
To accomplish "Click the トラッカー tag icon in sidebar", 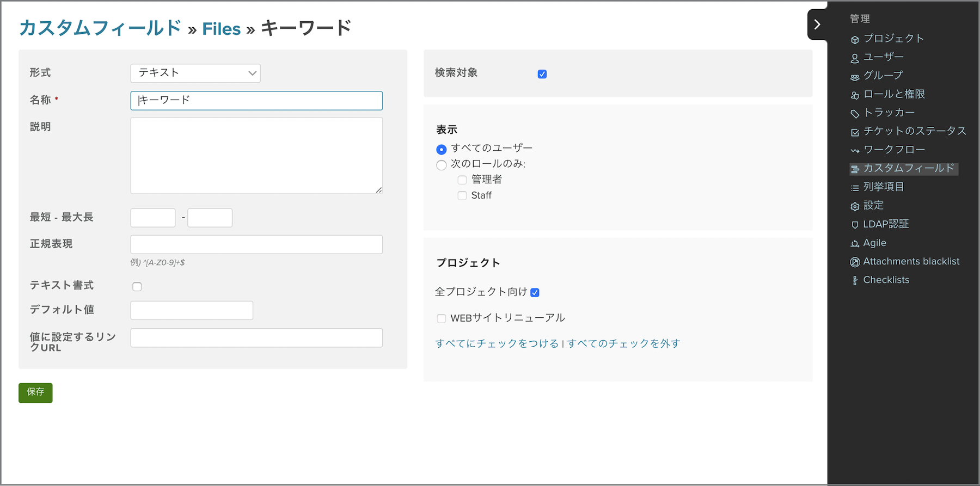I will click(x=855, y=114).
